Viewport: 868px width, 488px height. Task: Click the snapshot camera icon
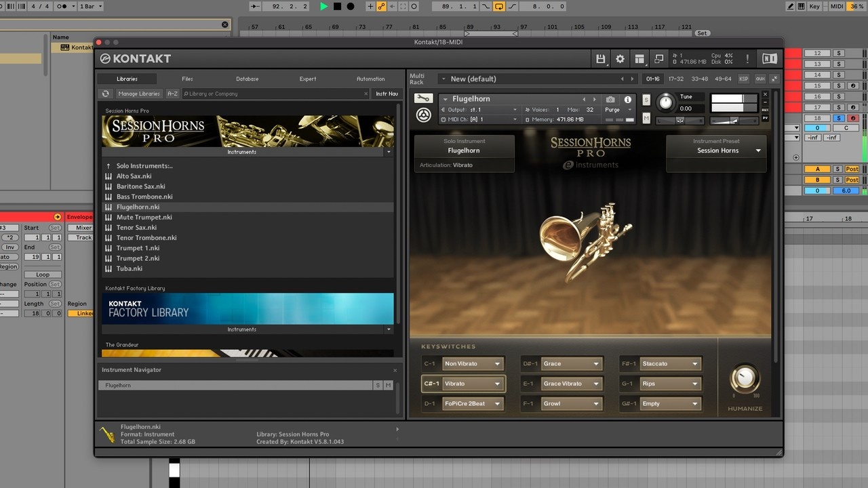[x=610, y=100]
